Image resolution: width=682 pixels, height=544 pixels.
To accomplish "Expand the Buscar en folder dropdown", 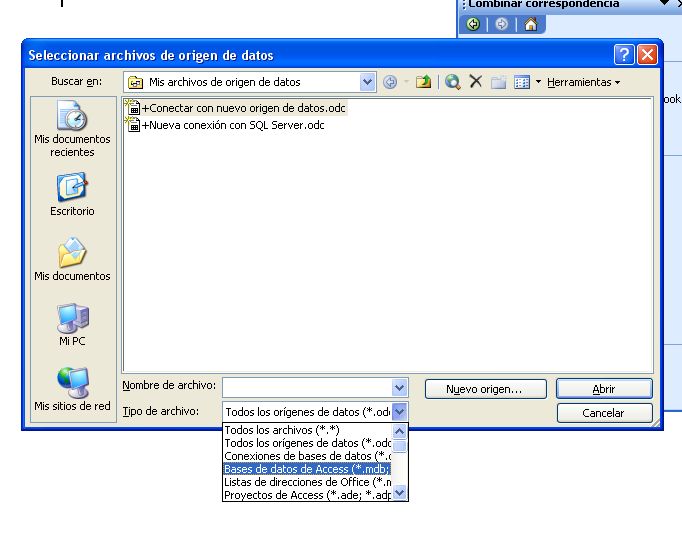I will coord(367,82).
